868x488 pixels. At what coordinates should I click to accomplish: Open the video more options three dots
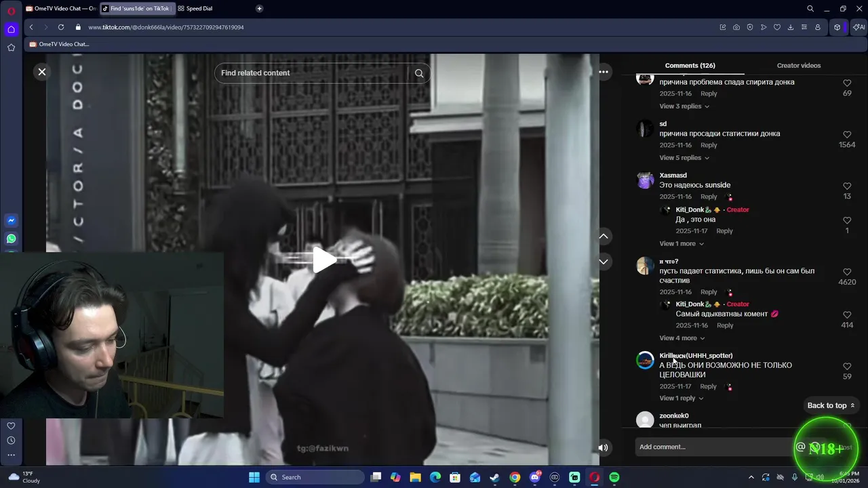604,72
